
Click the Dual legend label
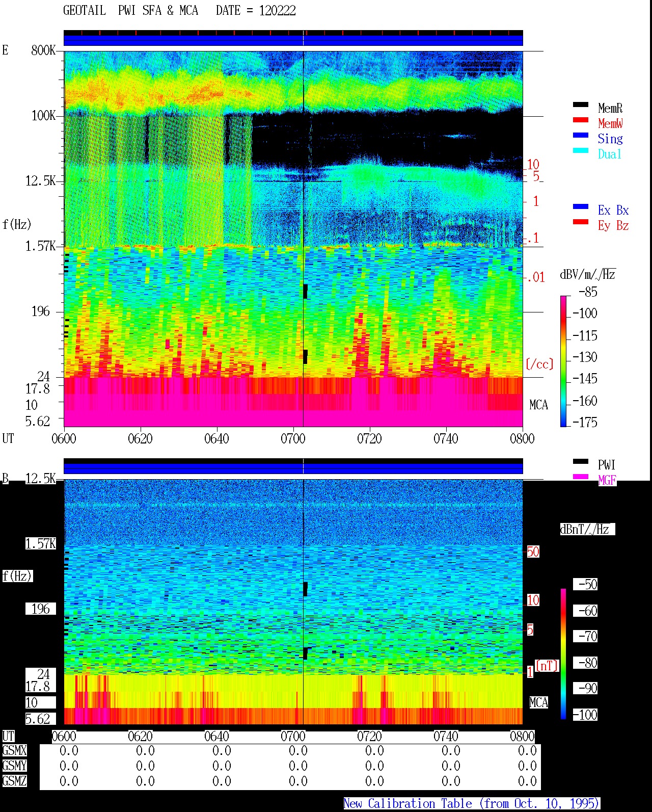point(610,154)
